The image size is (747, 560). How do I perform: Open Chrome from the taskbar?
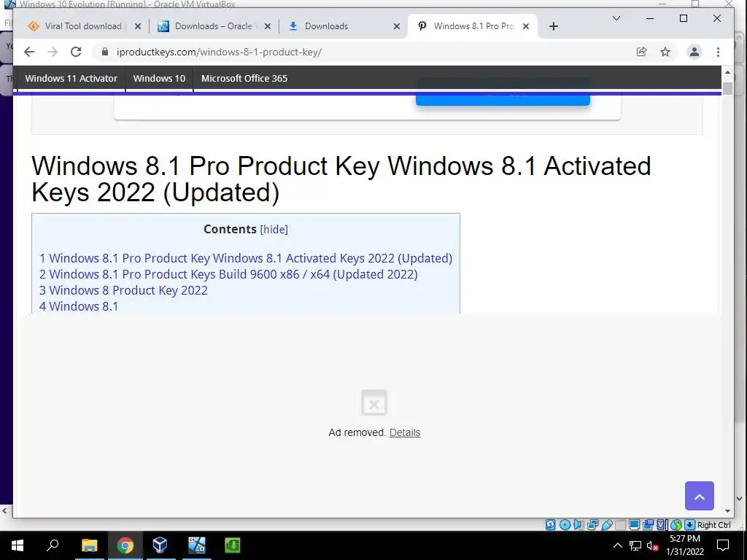[125, 545]
